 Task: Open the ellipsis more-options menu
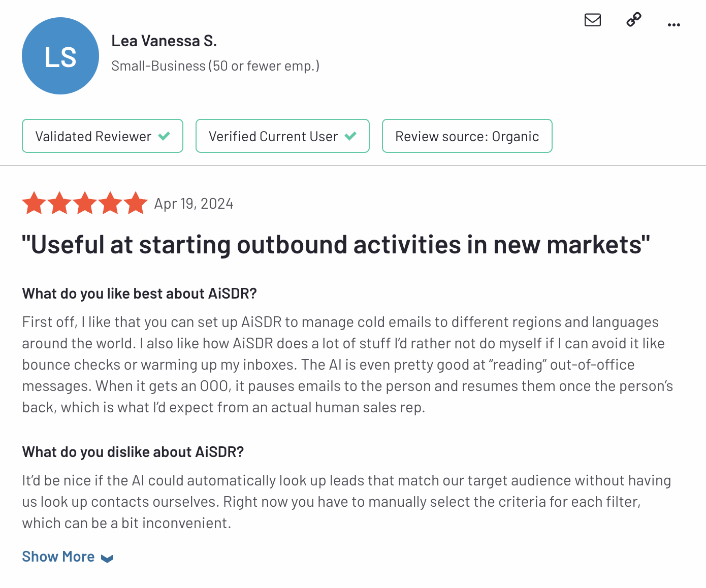click(x=673, y=24)
